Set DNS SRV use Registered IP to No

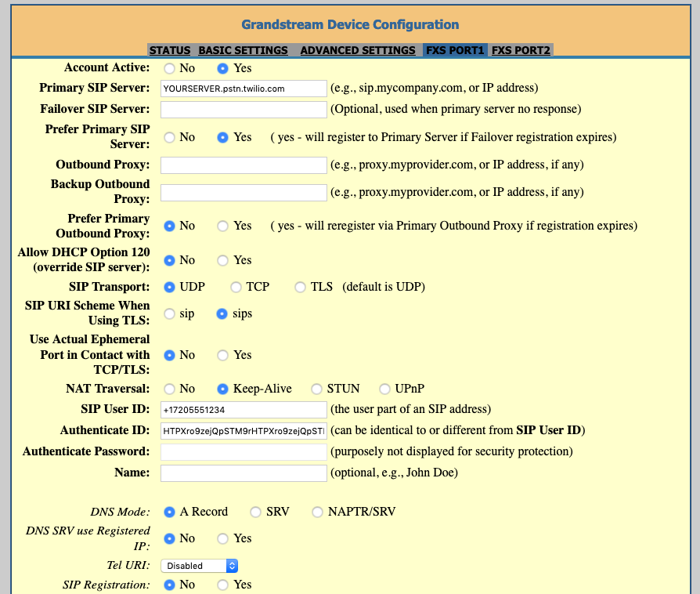coord(169,538)
